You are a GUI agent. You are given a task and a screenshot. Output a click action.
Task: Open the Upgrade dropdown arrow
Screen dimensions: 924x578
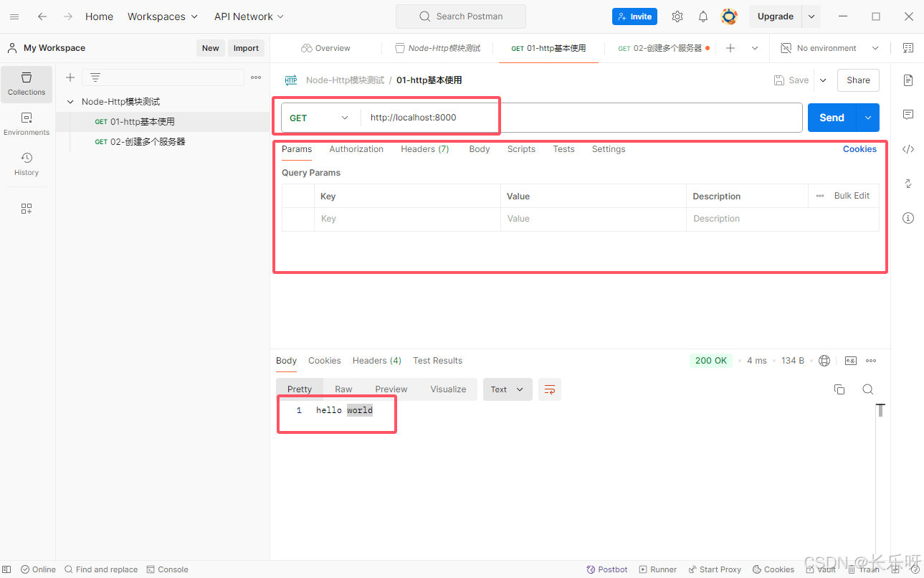pos(811,16)
